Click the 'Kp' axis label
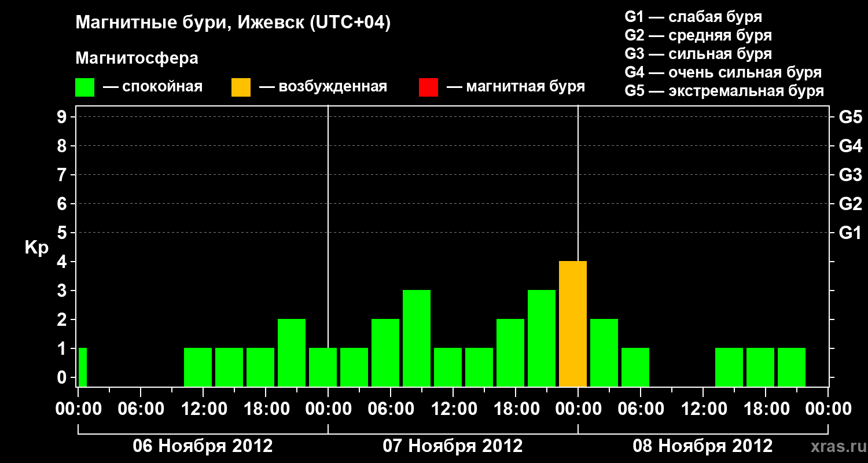This screenshot has height=463, width=868. (36, 248)
